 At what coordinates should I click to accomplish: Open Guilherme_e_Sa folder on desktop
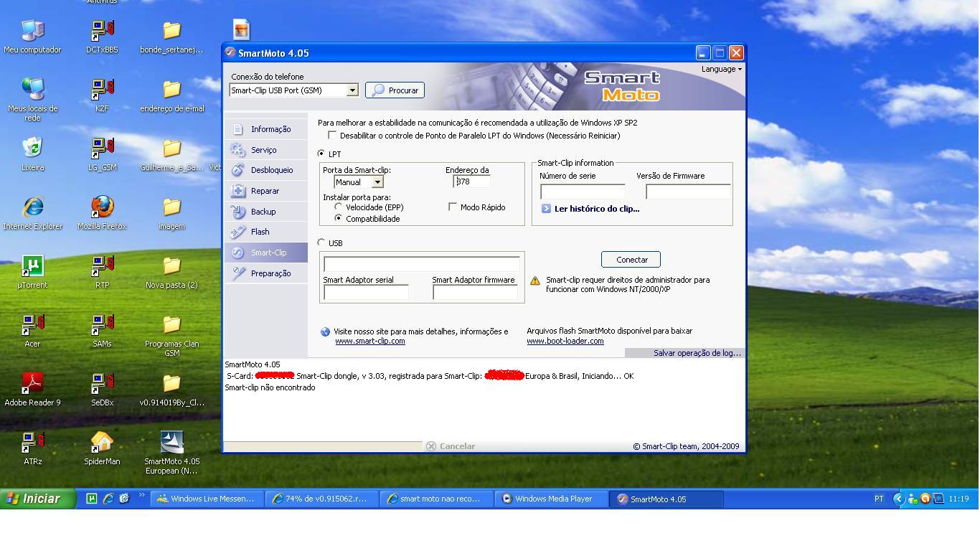[x=171, y=154]
